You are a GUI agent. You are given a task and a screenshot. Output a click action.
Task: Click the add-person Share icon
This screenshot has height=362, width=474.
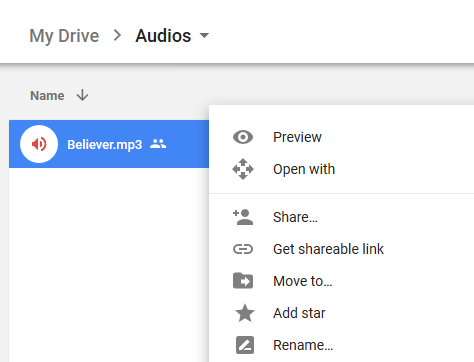(x=243, y=217)
